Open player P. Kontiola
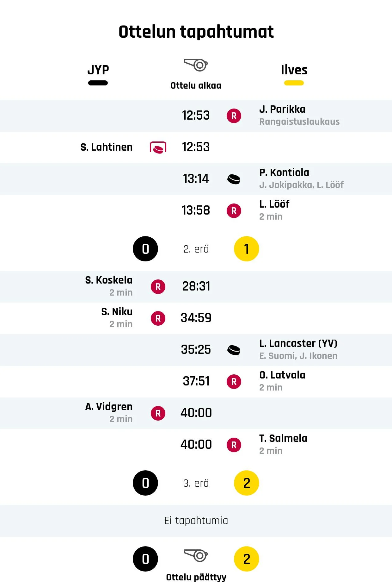This screenshot has height=588, width=392. click(284, 172)
